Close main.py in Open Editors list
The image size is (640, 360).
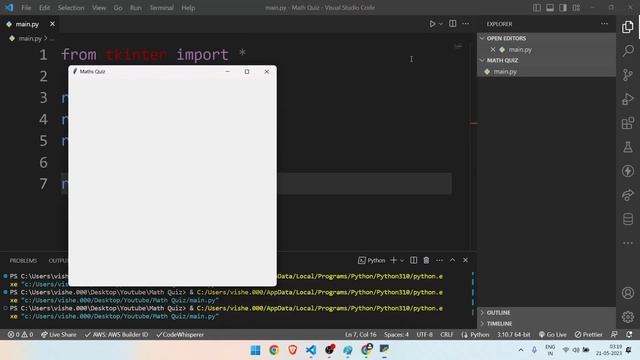click(x=493, y=49)
